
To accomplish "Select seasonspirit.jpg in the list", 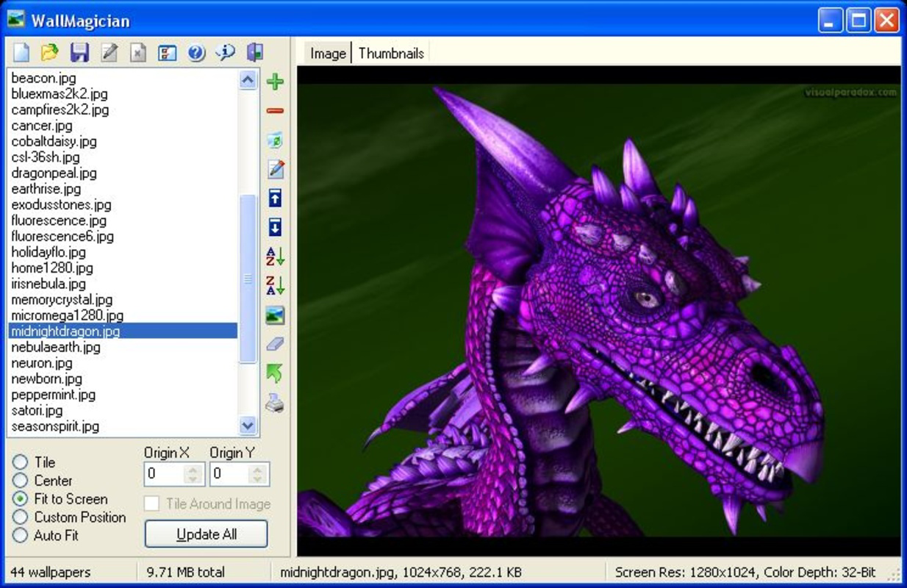I will [123, 426].
